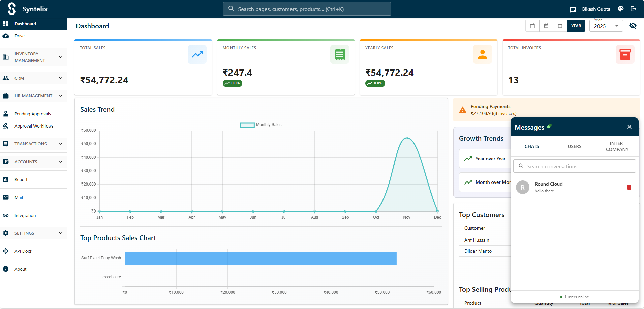Select the YEAR period toggle
Screen dimensions: 644x309
coord(576,26)
